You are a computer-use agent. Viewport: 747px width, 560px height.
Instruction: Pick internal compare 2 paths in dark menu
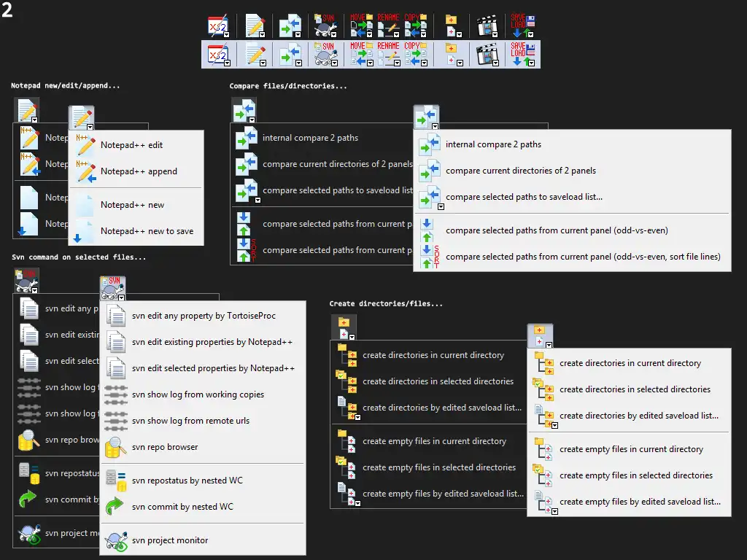[322, 138]
